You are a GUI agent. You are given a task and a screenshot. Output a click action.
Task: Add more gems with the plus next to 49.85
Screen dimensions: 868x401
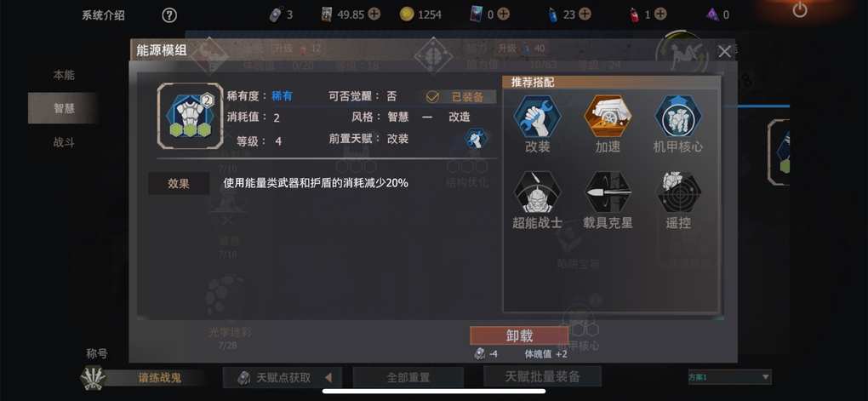[374, 14]
